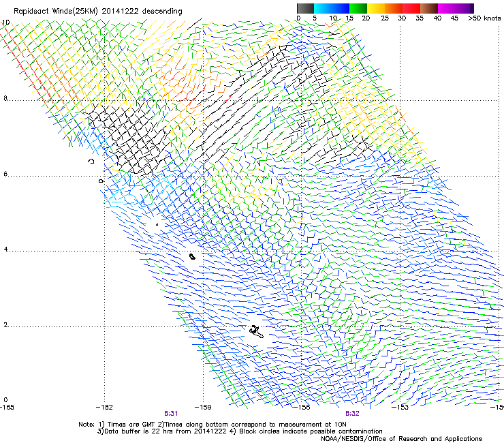Viewport: 504px width, 443px height.
Task: Click the legend tick label '25'
Action: coord(384,18)
